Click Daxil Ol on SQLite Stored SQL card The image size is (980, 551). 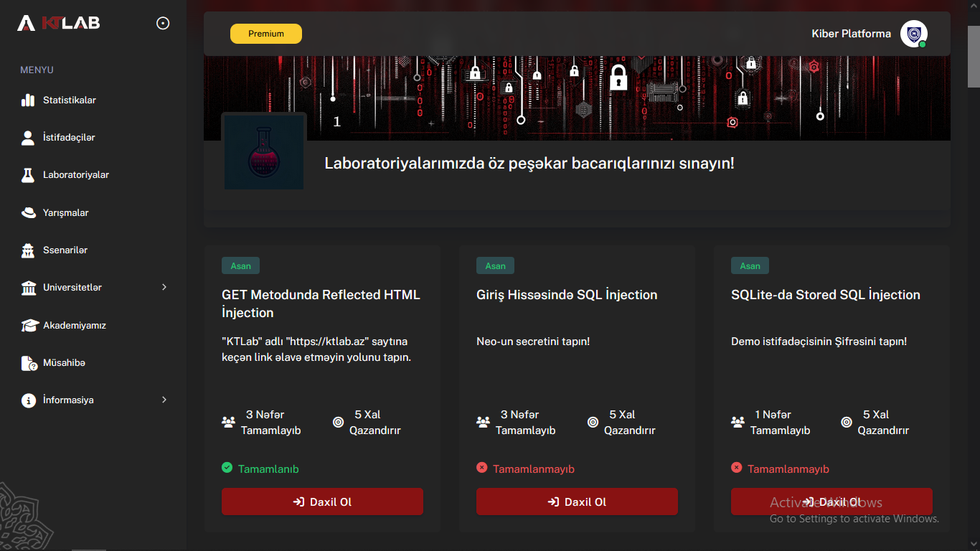pos(831,501)
